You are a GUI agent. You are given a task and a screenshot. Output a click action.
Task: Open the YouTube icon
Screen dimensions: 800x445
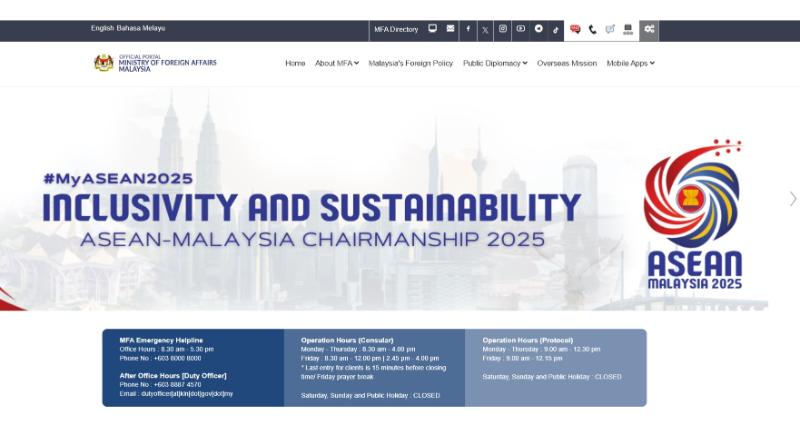520,29
